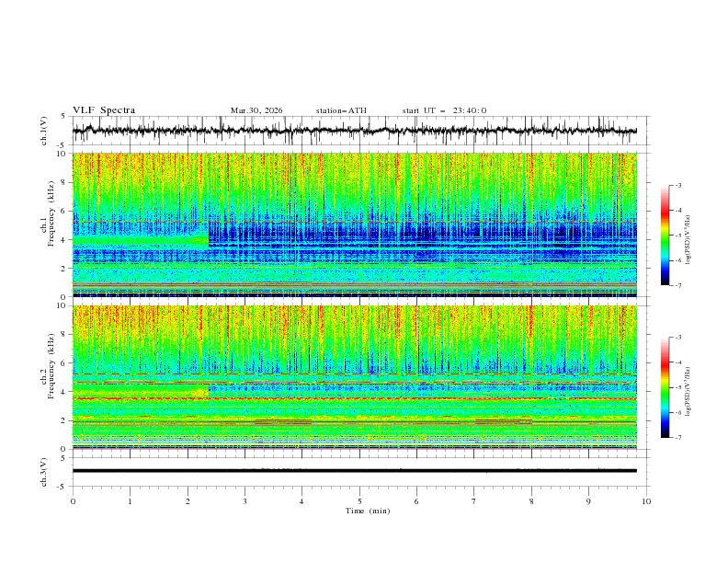Click the ch.1 PSD color scale bar
728x563 pixels.
[665, 236]
